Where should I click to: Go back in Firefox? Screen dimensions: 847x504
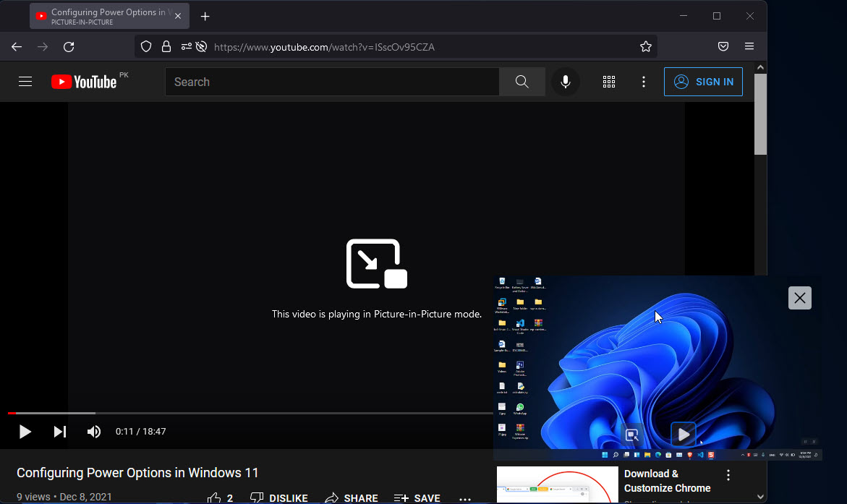[17, 47]
